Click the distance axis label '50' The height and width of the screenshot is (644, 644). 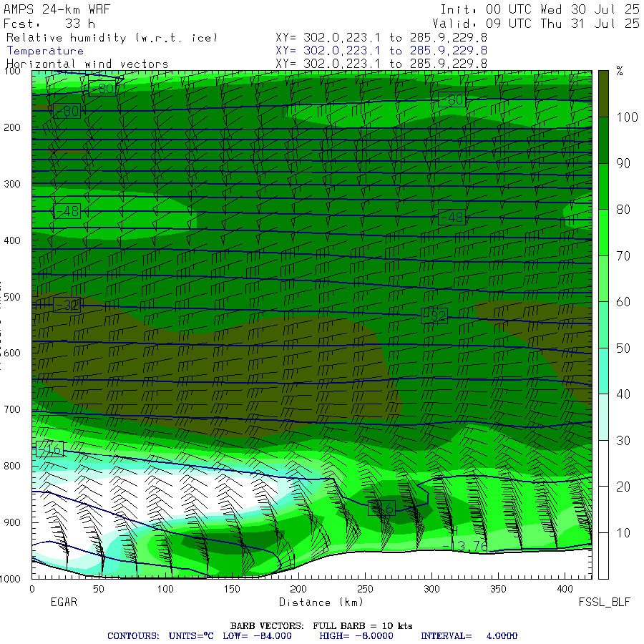pyautogui.click(x=99, y=589)
